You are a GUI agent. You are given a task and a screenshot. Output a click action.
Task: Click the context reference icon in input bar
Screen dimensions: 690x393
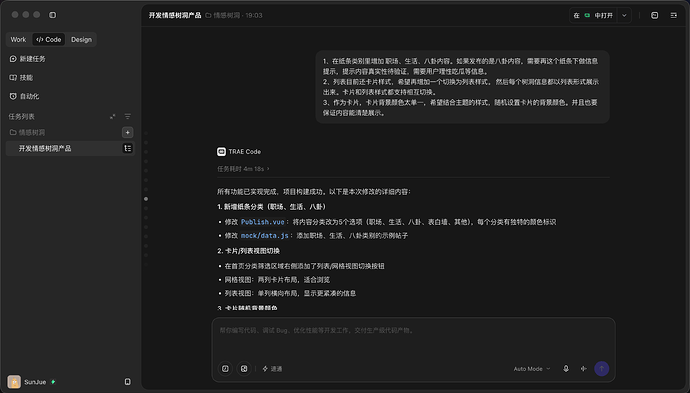coord(225,369)
